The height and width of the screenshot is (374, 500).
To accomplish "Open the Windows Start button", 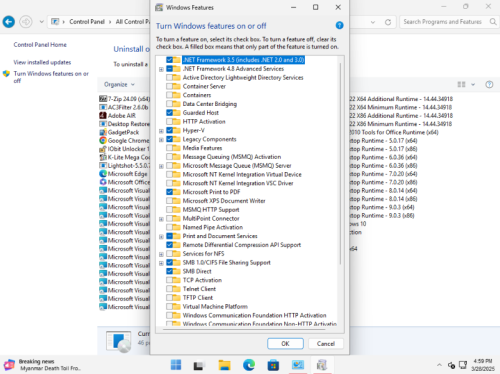I will coord(176,365).
